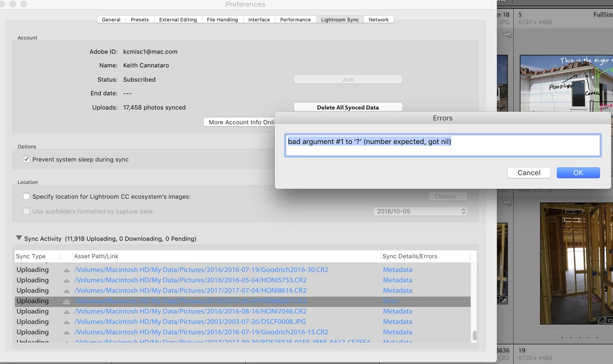Screen dimensions: 613x364
Task: Click sync status arrows icon beside wood framing photo
Action: pos(507,203)
